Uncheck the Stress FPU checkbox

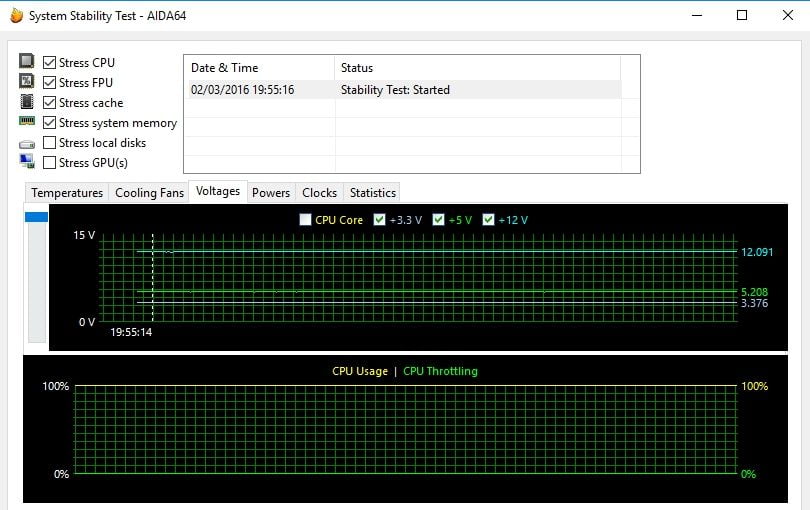click(50, 83)
